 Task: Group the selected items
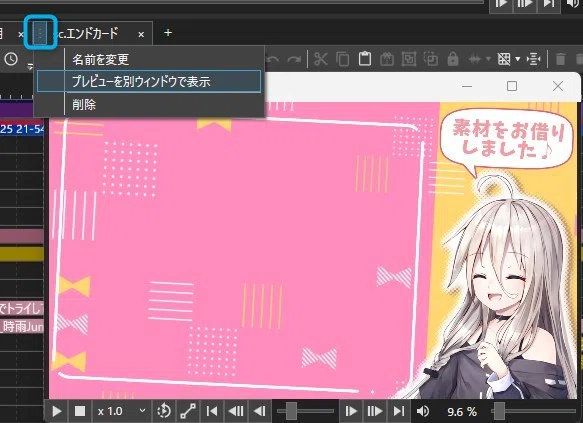coord(409,59)
